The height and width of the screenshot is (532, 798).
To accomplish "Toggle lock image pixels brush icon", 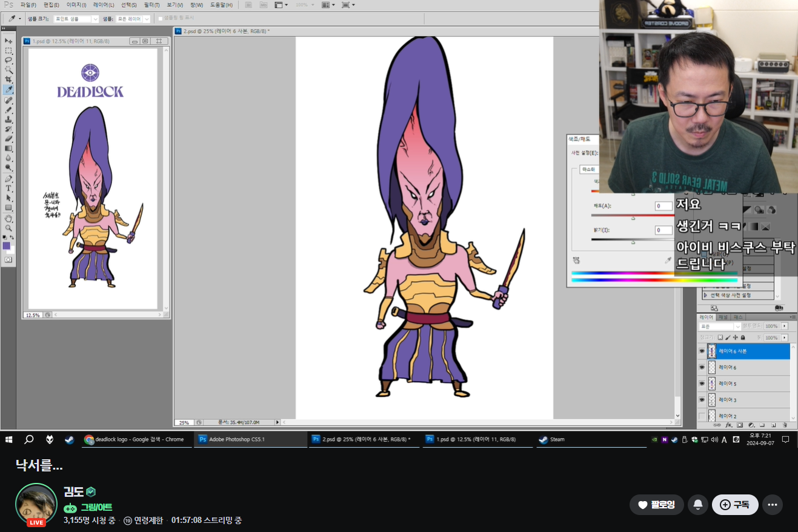I will (x=728, y=337).
